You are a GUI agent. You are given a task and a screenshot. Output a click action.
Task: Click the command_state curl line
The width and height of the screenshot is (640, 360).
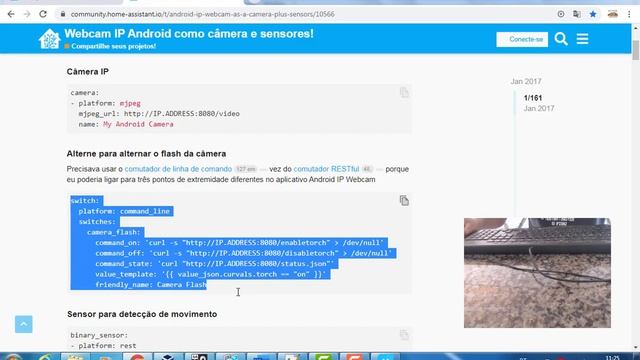[x=214, y=264]
